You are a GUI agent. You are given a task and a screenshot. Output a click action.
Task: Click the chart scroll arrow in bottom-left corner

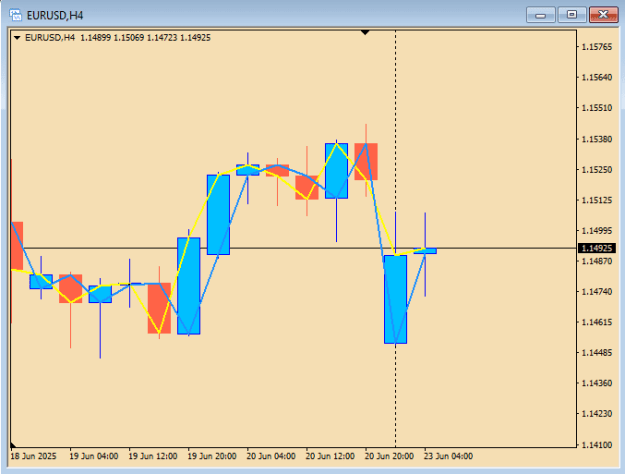click(13, 444)
